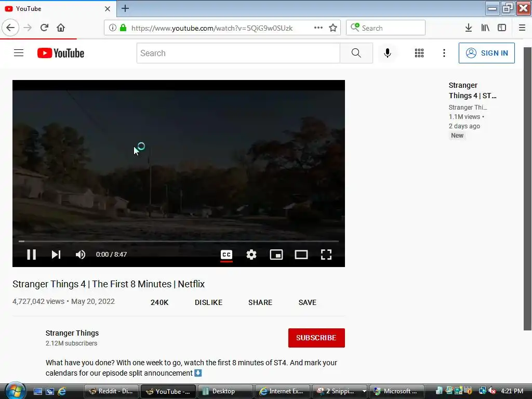532x399 pixels.
Task: Bookmark this page with the star icon
Action: pos(333,28)
